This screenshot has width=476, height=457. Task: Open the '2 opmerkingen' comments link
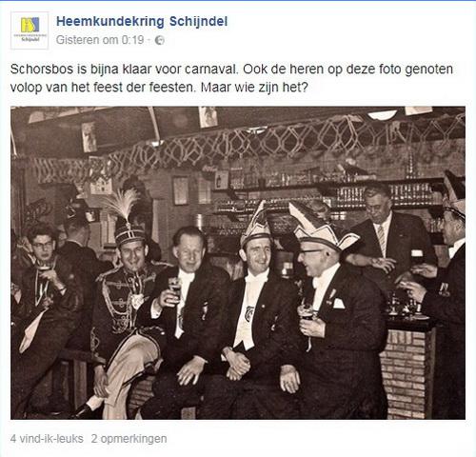tap(129, 439)
